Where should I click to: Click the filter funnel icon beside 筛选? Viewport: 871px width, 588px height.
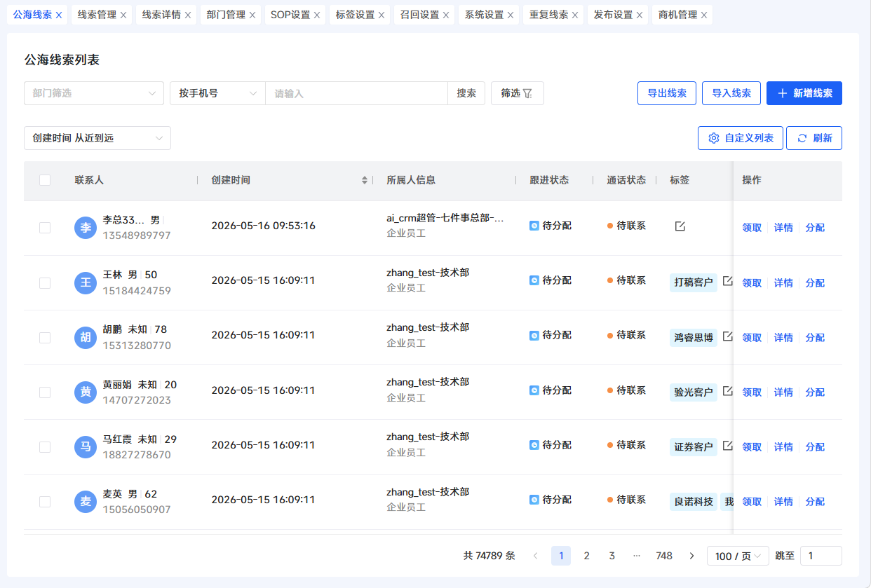click(527, 93)
